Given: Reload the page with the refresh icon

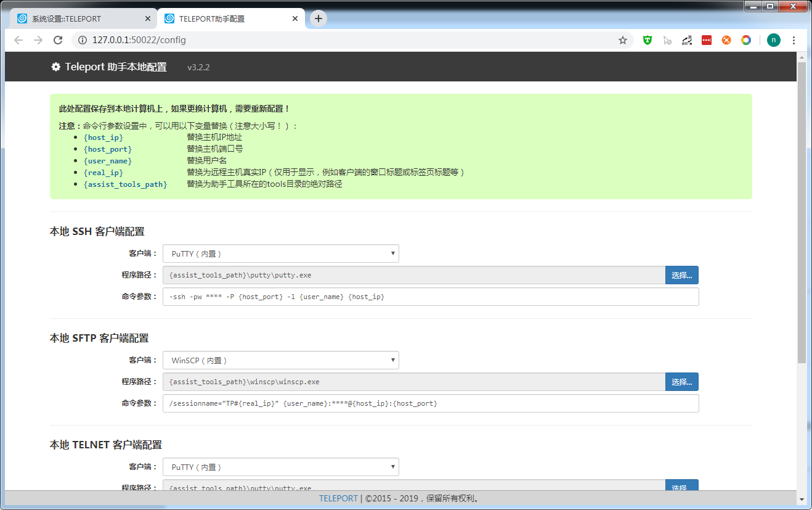Looking at the screenshot, I should [x=58, y=40].
